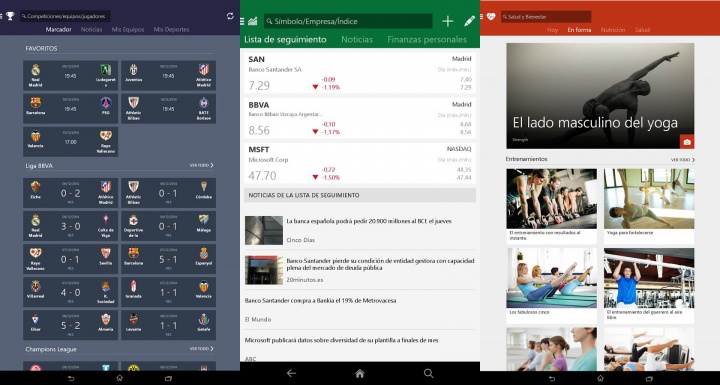
Task: Open Nutrición tab
Action: [x=613, y=30]
